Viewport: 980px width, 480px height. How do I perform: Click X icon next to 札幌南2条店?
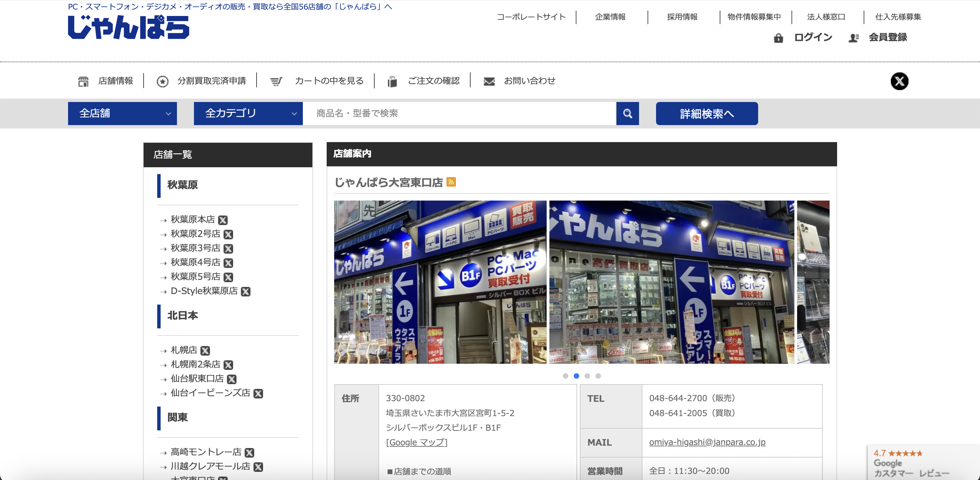(x=228, y=365)
